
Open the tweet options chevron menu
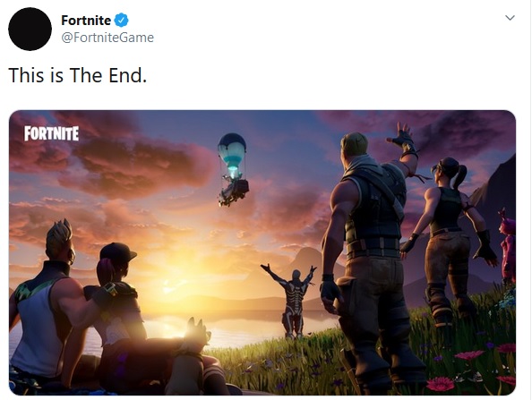[510, 18]
